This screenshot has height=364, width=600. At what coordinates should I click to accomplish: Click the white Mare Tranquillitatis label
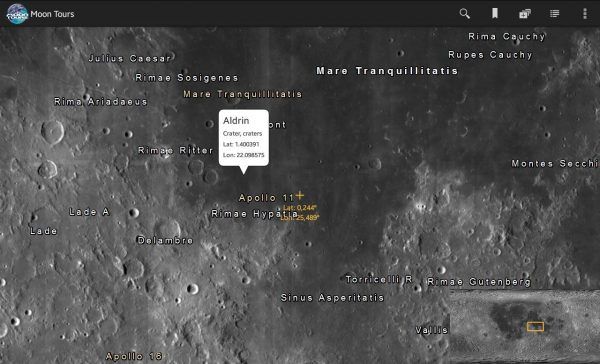pos(387,71)
